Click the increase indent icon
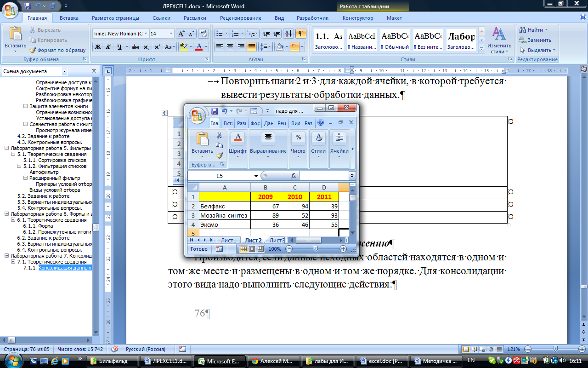Viewport: 588px width, 368px height. [x=277, y=34]
